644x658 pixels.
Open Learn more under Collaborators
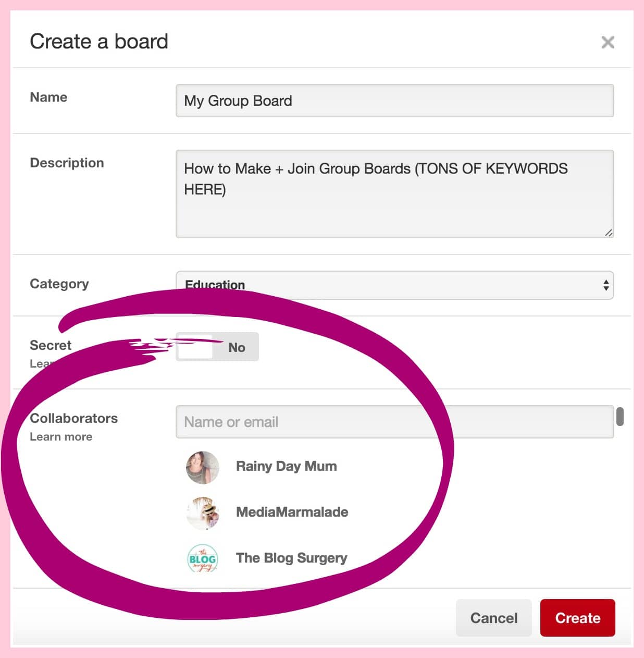coord(61,437)
